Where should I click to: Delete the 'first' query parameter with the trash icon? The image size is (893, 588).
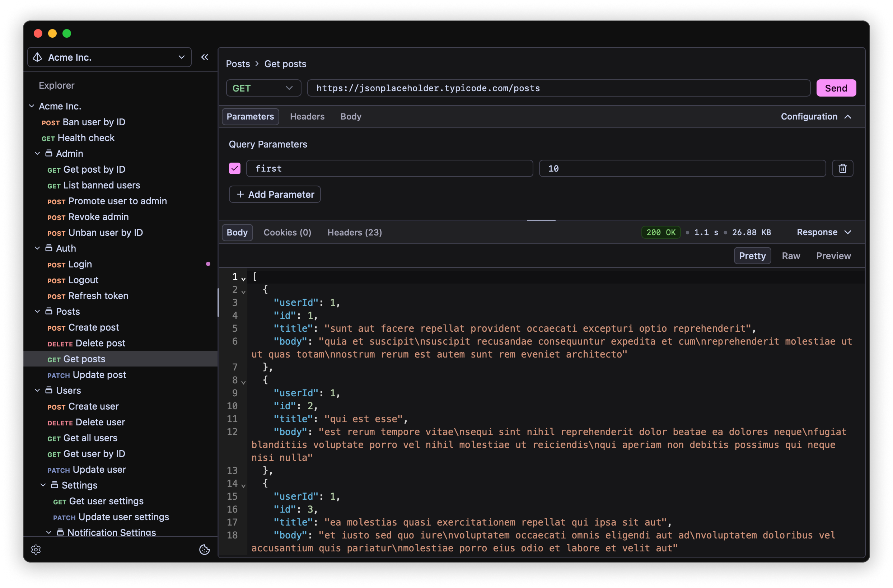tap(842, 168)
